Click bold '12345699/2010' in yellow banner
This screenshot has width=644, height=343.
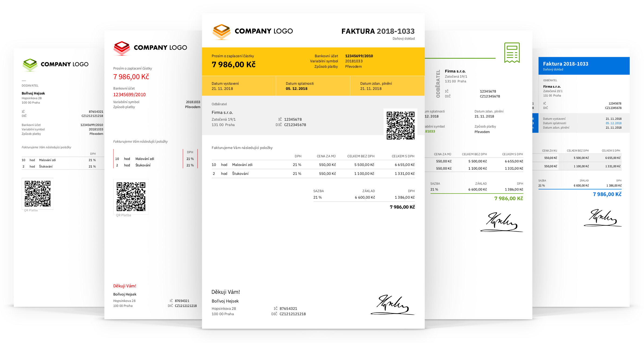click(359, 56)
